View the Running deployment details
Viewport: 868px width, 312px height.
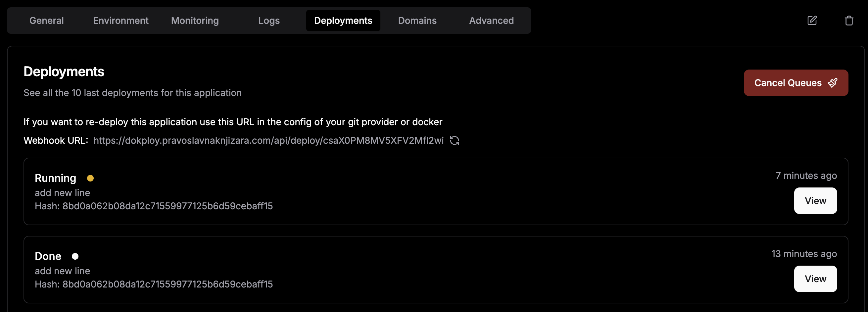pyautogui.click(x=815, y=201)
